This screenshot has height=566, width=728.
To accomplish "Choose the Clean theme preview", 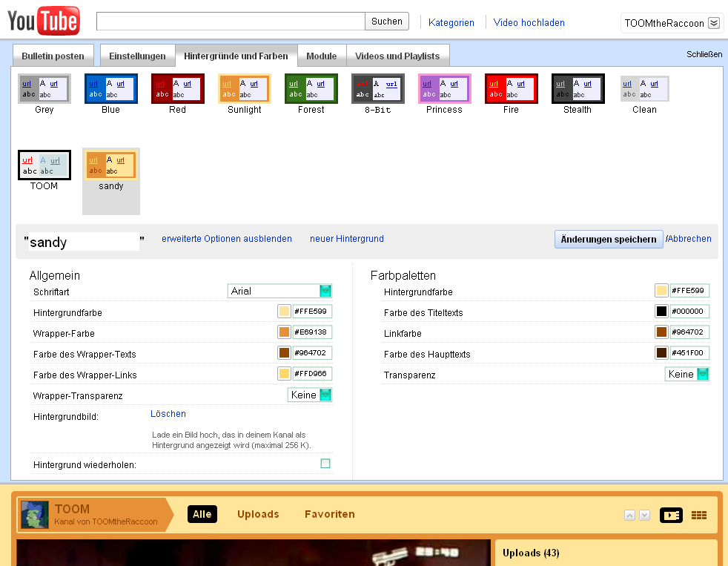I will tap(645, 88).
